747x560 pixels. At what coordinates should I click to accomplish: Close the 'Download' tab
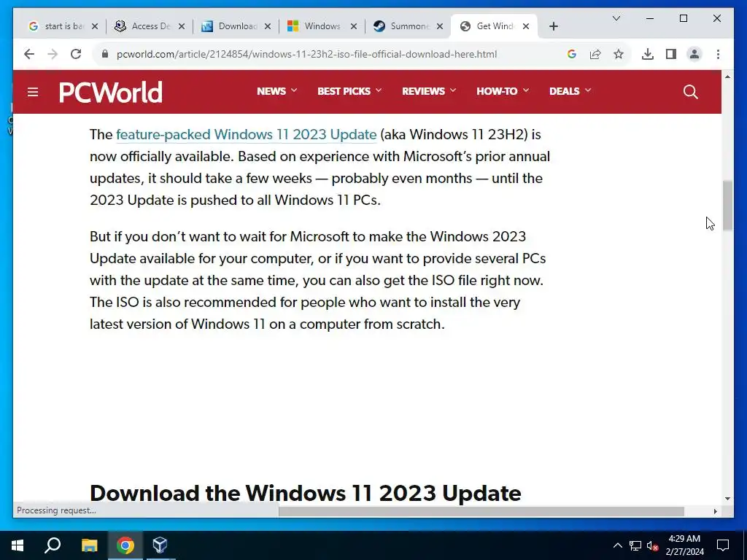click(x=268, y=26)
